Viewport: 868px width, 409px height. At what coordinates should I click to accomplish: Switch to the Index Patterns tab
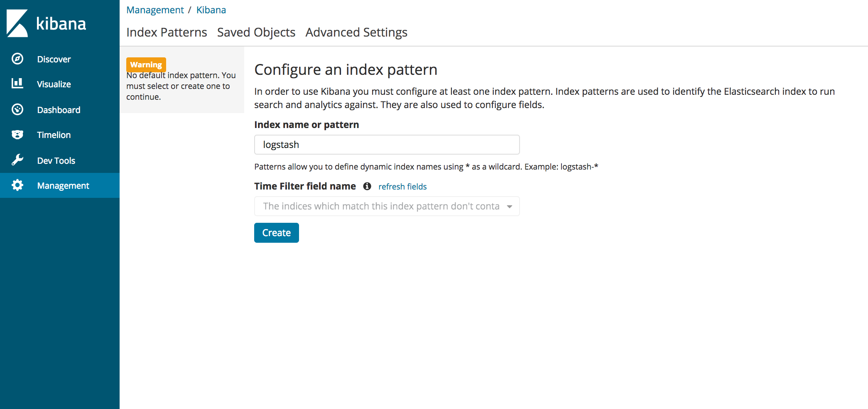[167, 32]
